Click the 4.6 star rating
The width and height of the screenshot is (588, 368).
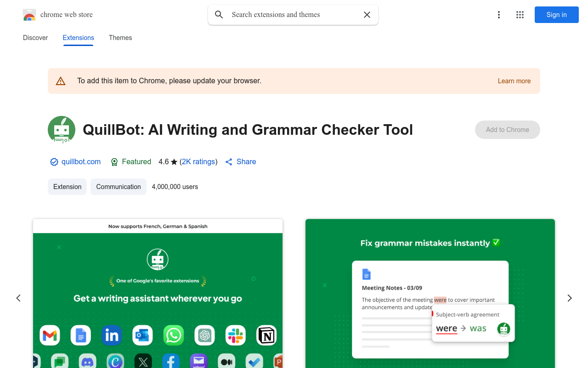click(168, 162)
